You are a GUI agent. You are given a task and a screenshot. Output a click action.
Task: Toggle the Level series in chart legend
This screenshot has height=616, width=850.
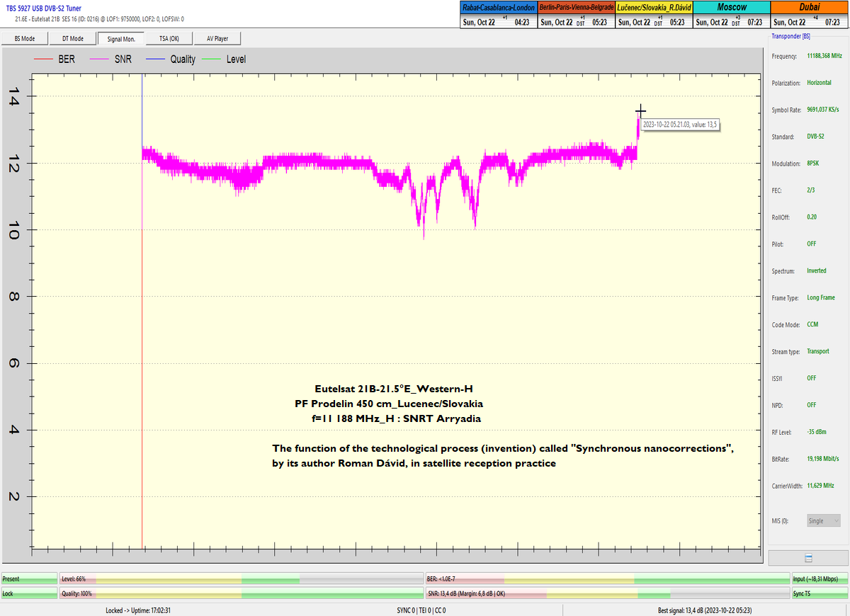tap(225, 59)
